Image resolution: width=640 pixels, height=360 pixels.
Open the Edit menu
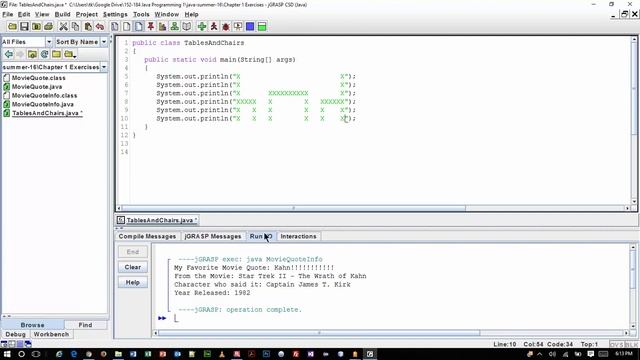24,14
